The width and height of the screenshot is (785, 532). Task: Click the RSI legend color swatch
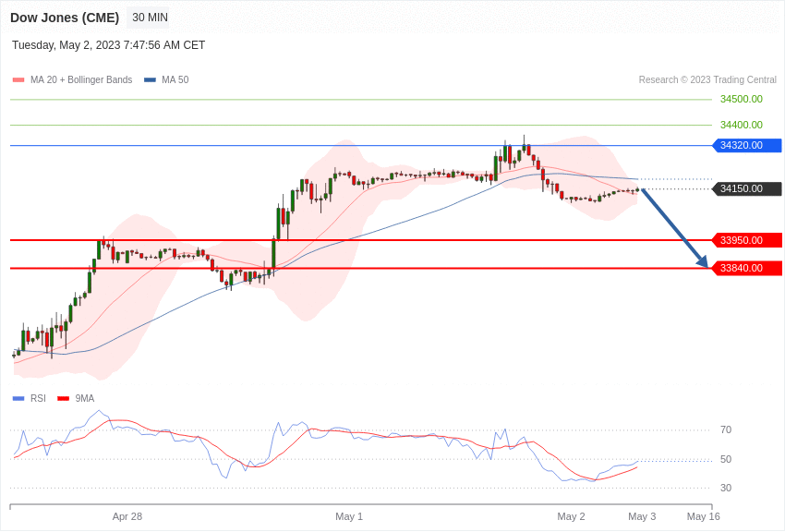pos(18,398)
